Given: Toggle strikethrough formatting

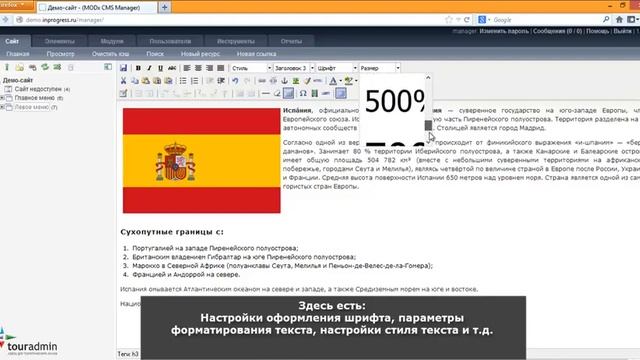Looking at the screenshot, I should pos(172,68).
